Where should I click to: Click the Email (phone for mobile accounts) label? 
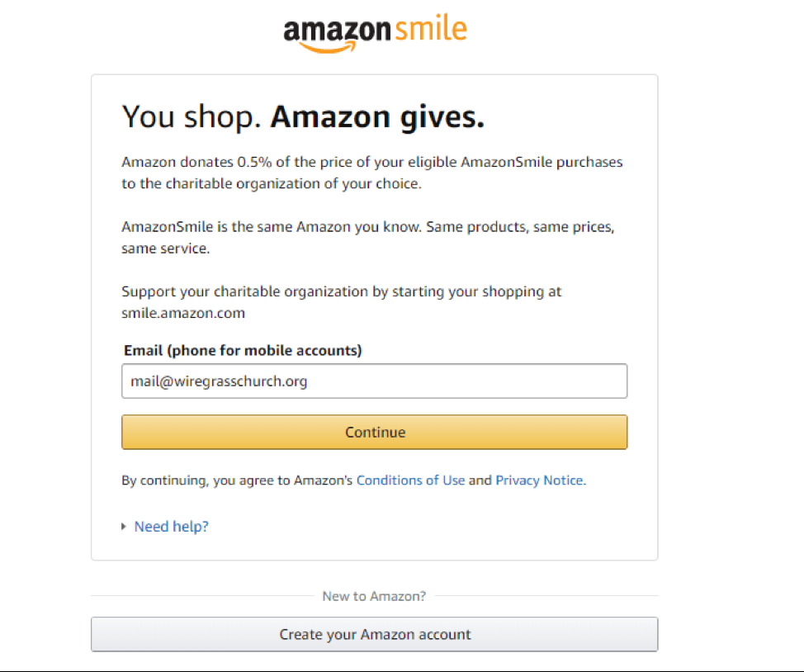(x=243, y=350)
